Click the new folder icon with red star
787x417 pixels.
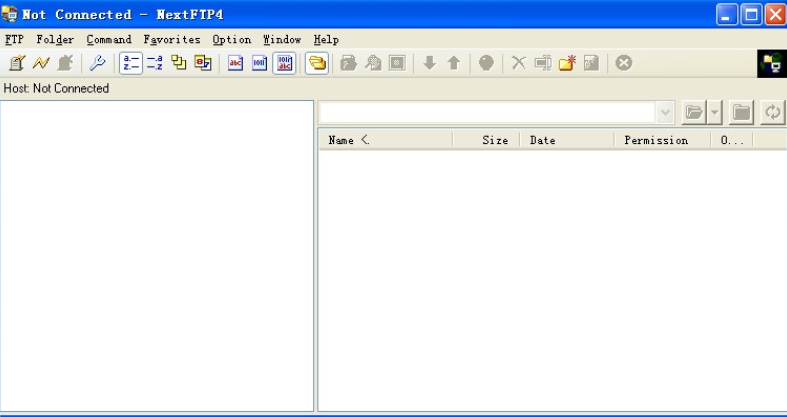point(567,63)
